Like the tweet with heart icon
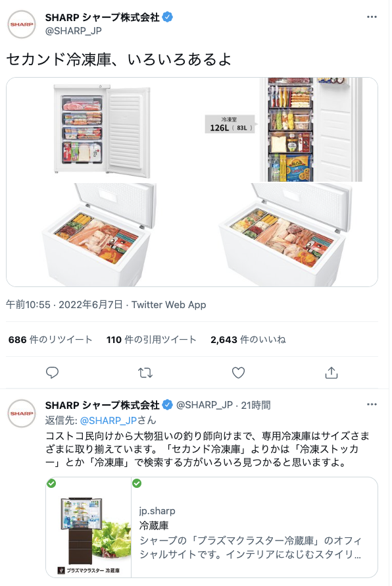 (x=238, y=373)
